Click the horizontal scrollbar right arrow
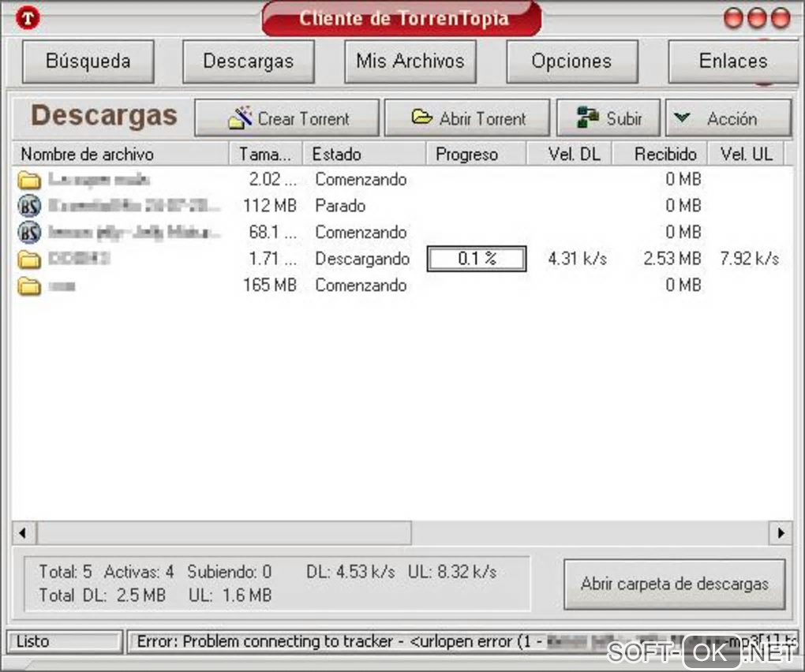Viewport: 805px width, 672px height. 781,533
